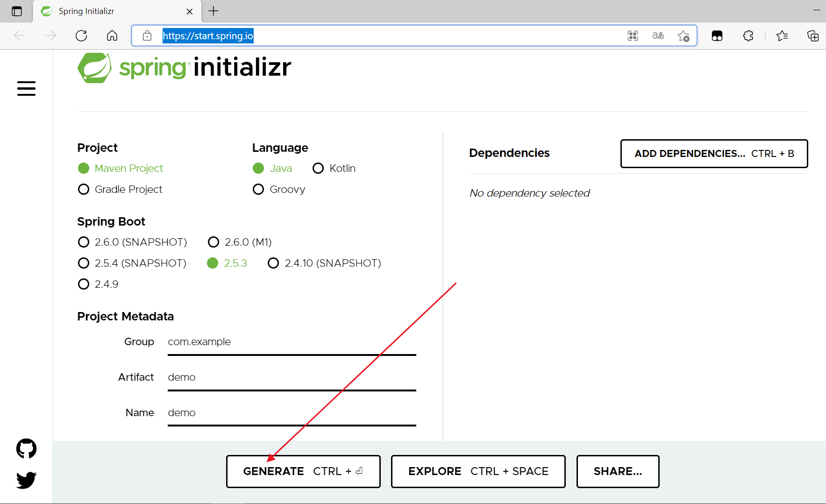
Task: Edit the Name field
Action: click(x=292, y=413)
